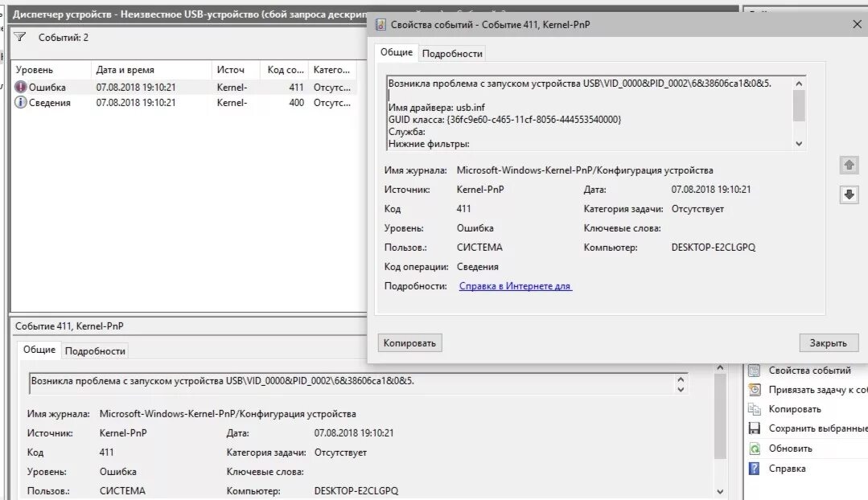Viewport: 868px width, 500px height.
Task: Click the filter funnel icon
Action: click(x=20, y=37)
